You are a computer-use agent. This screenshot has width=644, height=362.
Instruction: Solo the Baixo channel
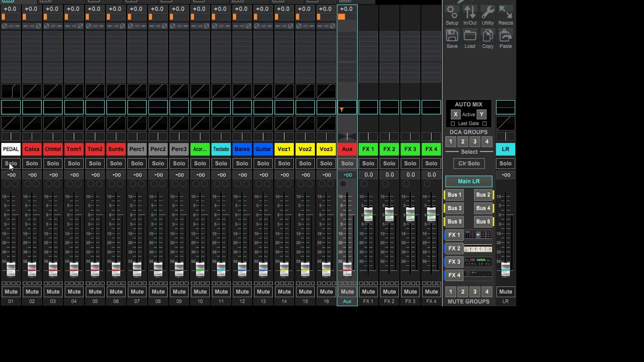click(x=242, y=163)
